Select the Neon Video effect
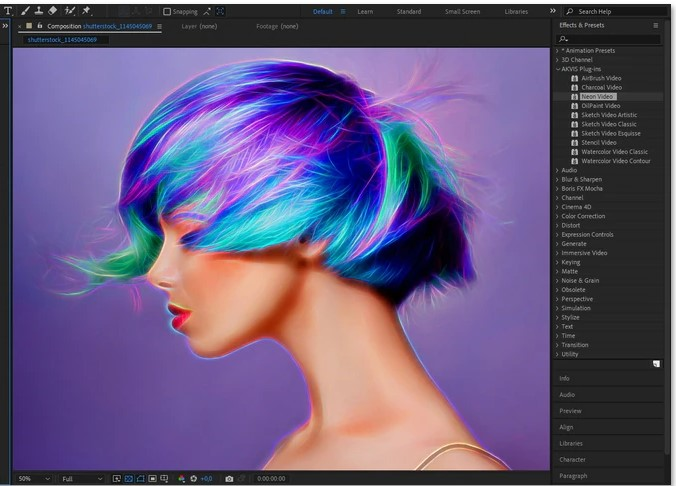676x486 pixels. 598,96
